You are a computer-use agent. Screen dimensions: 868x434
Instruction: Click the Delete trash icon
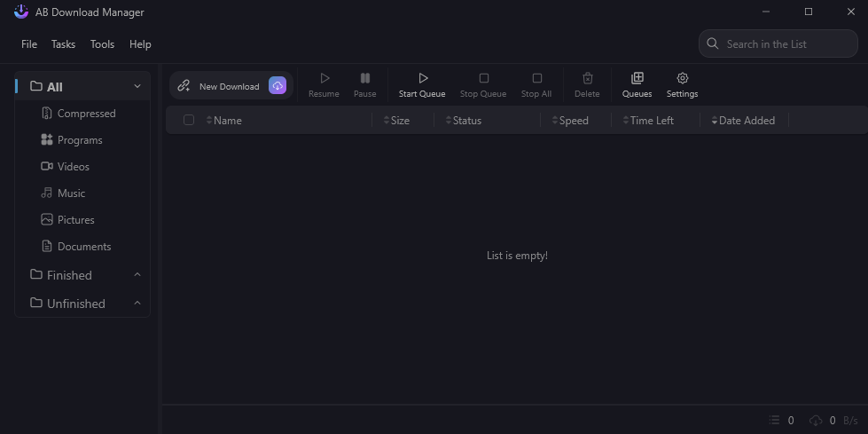587,79
